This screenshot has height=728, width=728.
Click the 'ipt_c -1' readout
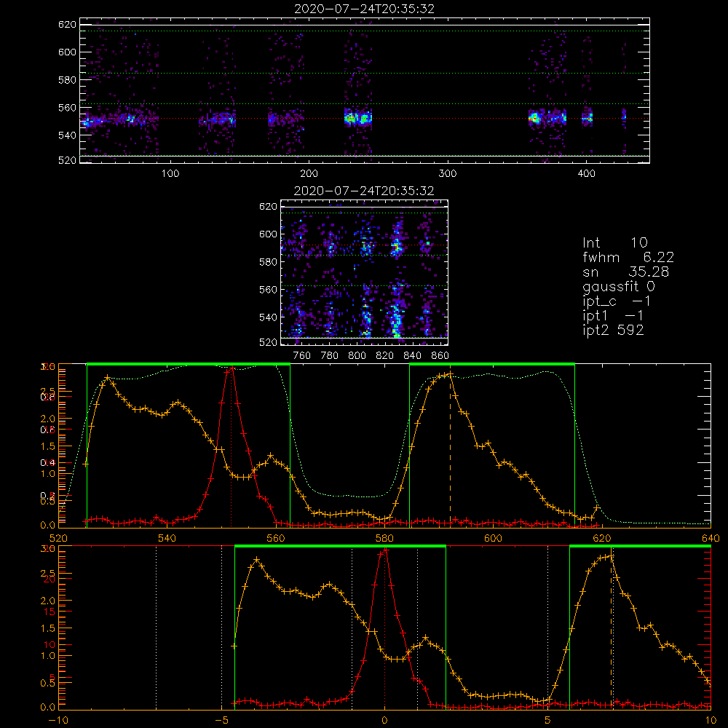617,301
